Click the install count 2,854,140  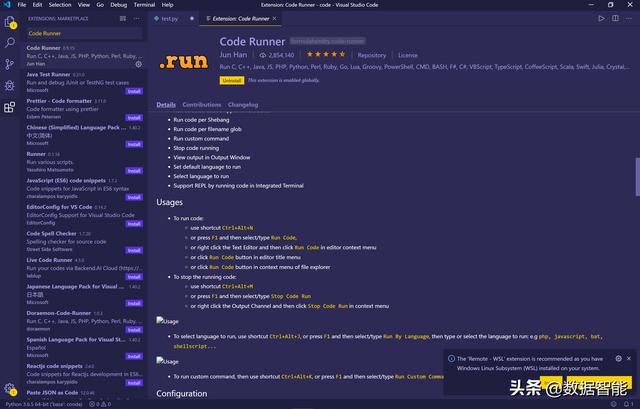277,55
